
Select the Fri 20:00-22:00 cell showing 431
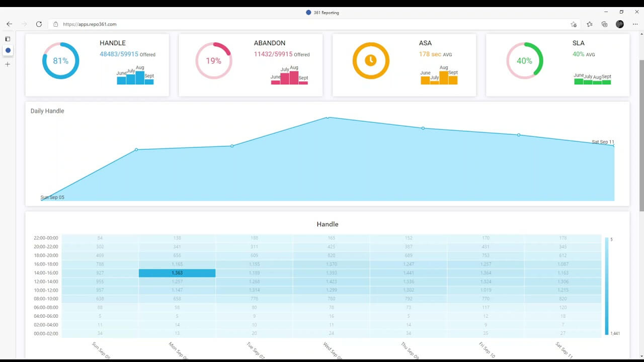[x=486, y=247]
